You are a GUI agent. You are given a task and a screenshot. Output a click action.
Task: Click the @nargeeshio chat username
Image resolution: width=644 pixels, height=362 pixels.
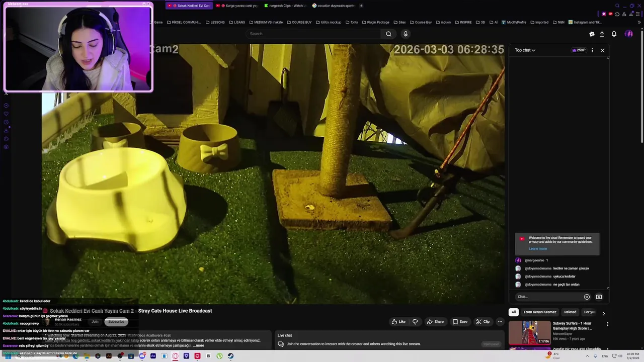tap(534, 260)
